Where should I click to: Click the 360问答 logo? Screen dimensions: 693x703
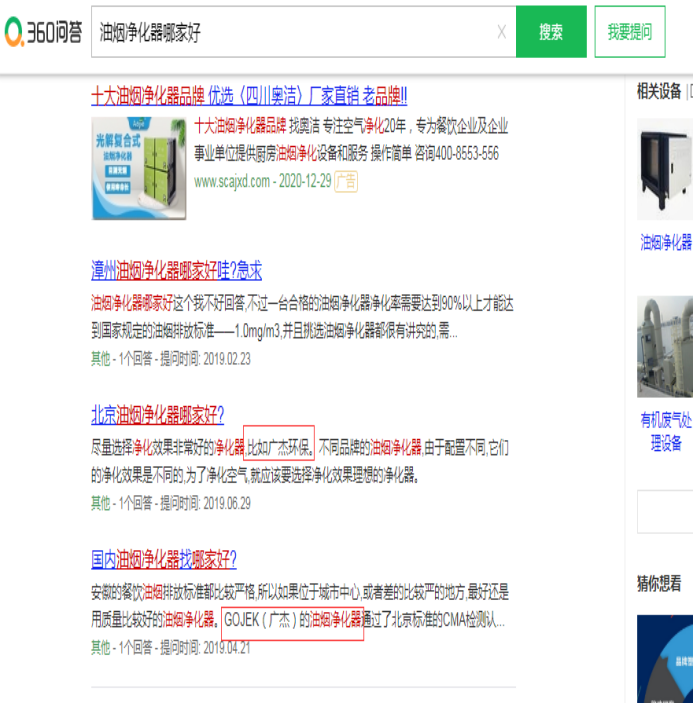click(43, 32)
